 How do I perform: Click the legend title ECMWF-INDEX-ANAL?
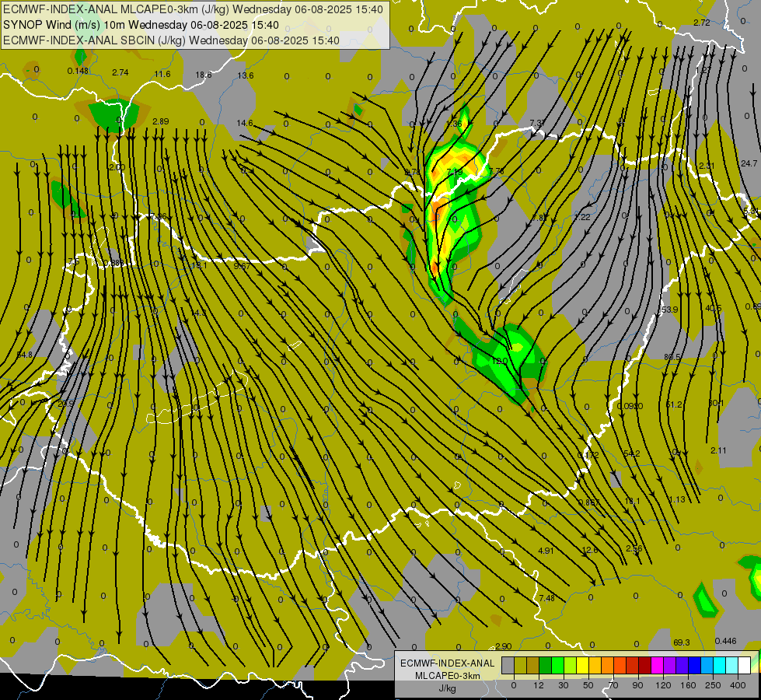click(447, 663)
